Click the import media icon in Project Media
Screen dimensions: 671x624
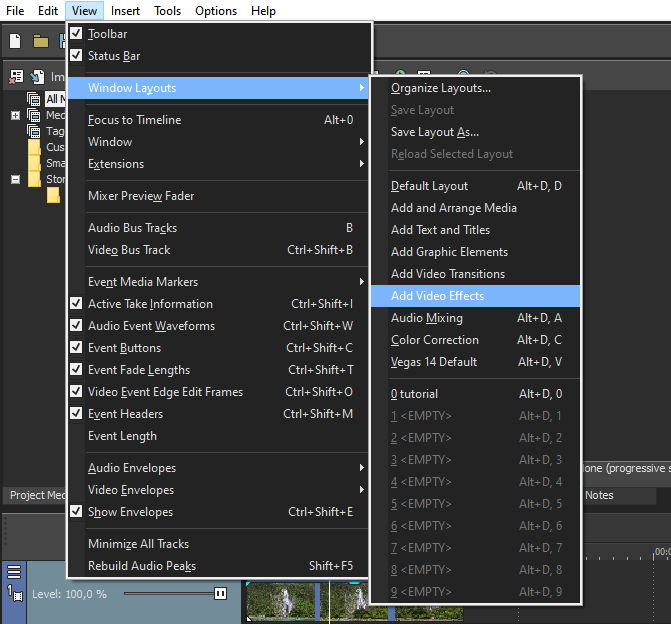coord(38,76)
